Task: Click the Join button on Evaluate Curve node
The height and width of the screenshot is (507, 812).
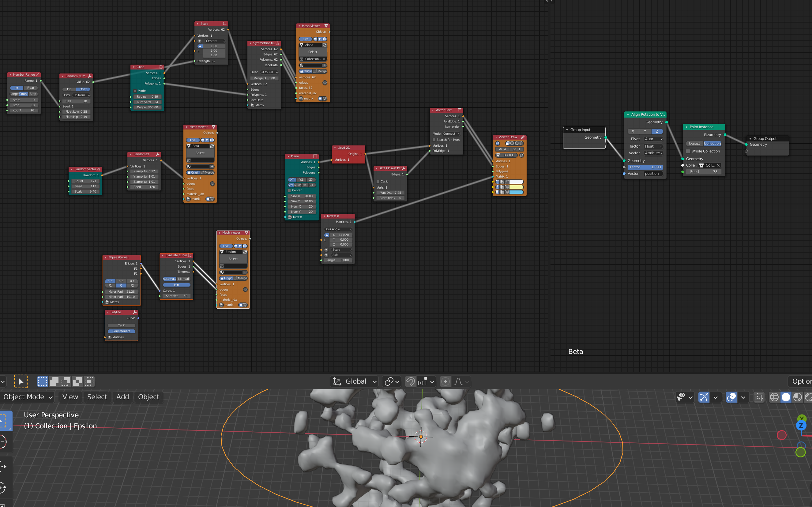Action: pos(176,285)
